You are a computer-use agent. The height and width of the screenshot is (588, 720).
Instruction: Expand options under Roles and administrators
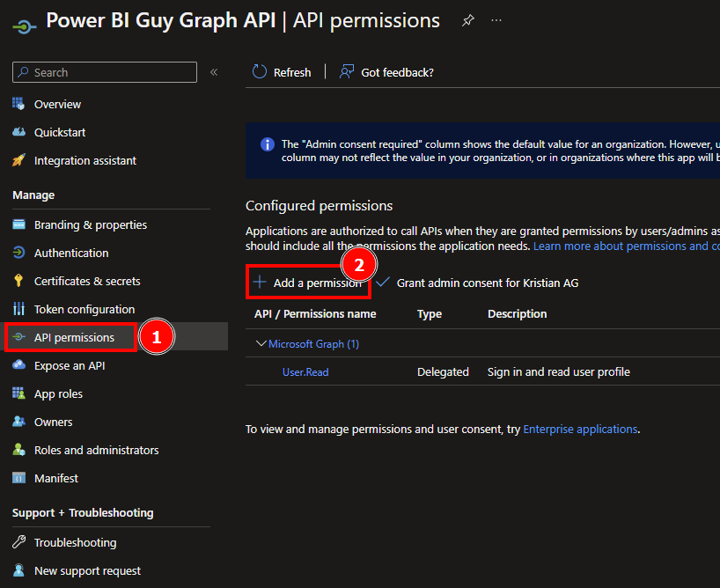point(19,450)
